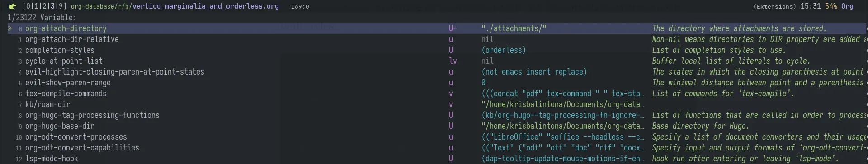Click the (((concat "pdf" tex-command value
The height and width of the screenshot is (164, 868).
[563, 94]
